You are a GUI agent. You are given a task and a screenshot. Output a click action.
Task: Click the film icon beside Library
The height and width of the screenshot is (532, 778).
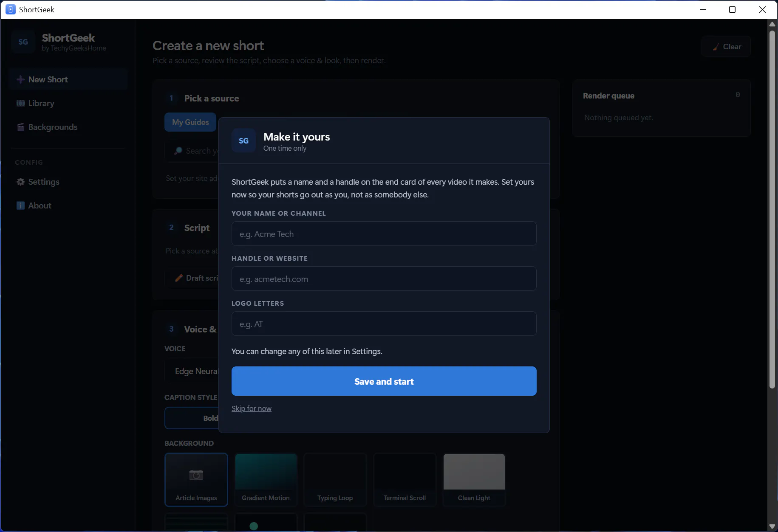pyautogui.click(x=20, y=103)
